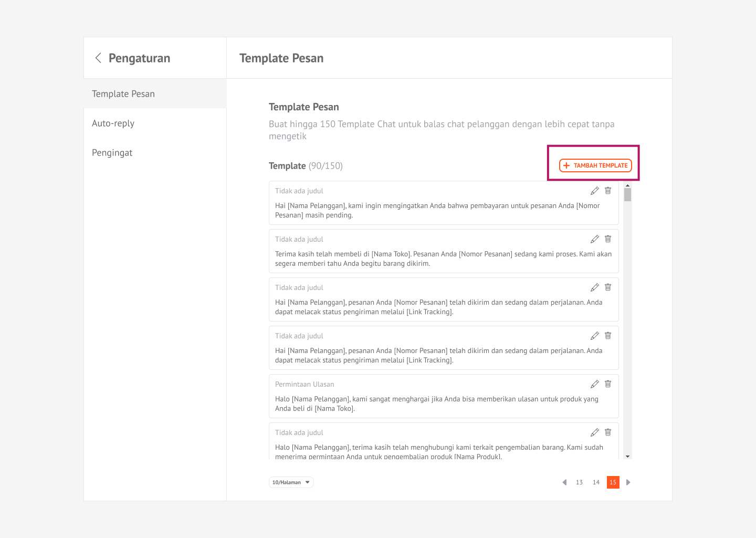Image resolution: width=756 pixels, height=538 pixels.
Task: Click the Tambah Template button
Action: click(x=595, y=165)
